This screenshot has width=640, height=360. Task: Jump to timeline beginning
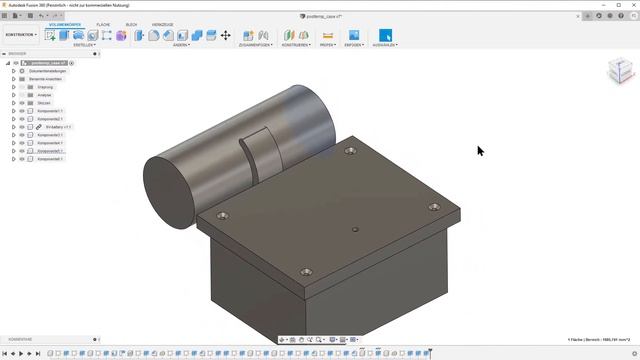(x=4, y=353)
